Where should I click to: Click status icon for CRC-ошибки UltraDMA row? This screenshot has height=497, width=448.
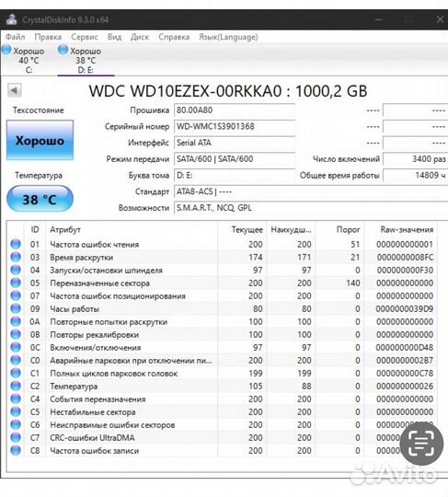[16, 437]
